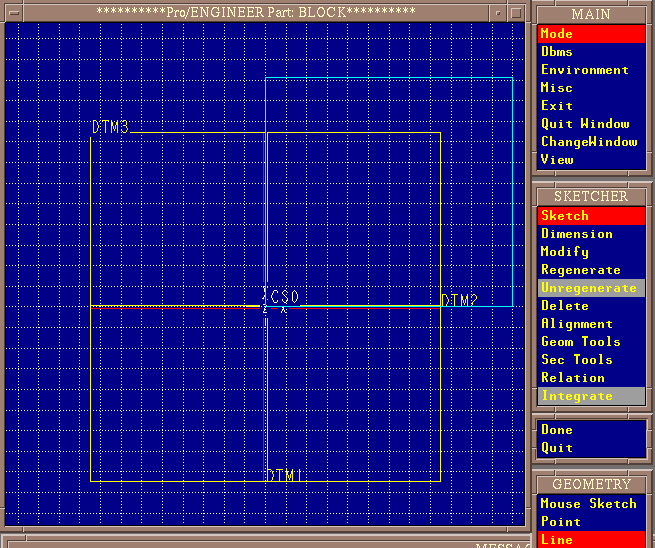655x548 pixels.
Task: Open Geom Tools submenu
Action: click(591, 342)
